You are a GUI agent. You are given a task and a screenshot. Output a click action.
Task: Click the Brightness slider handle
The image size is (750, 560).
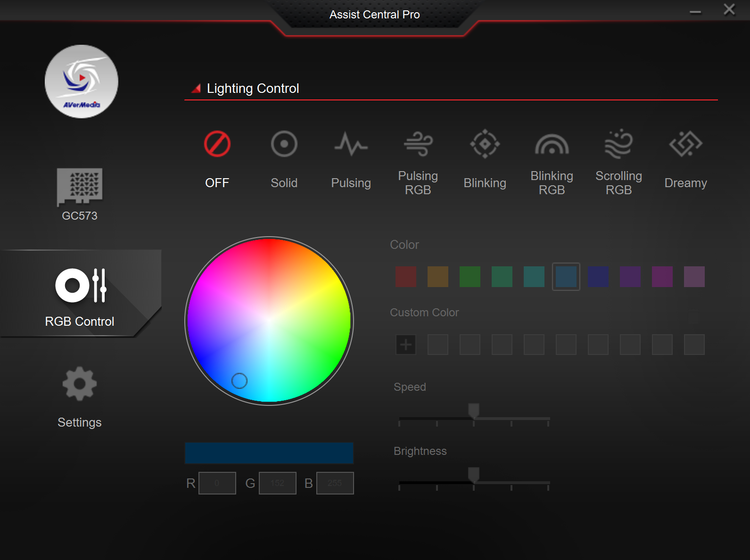click(x=474, y=475)
